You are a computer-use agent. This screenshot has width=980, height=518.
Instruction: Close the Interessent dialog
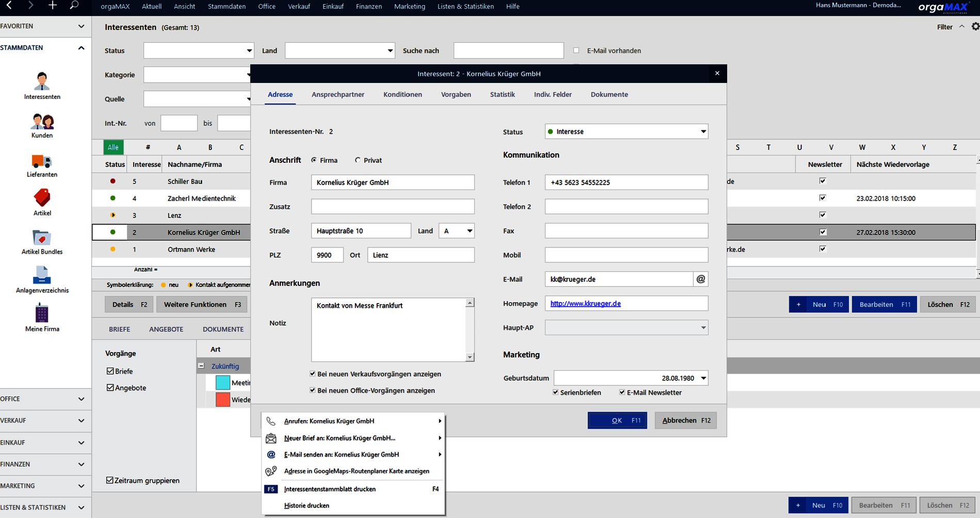click(x=717, y=74)
